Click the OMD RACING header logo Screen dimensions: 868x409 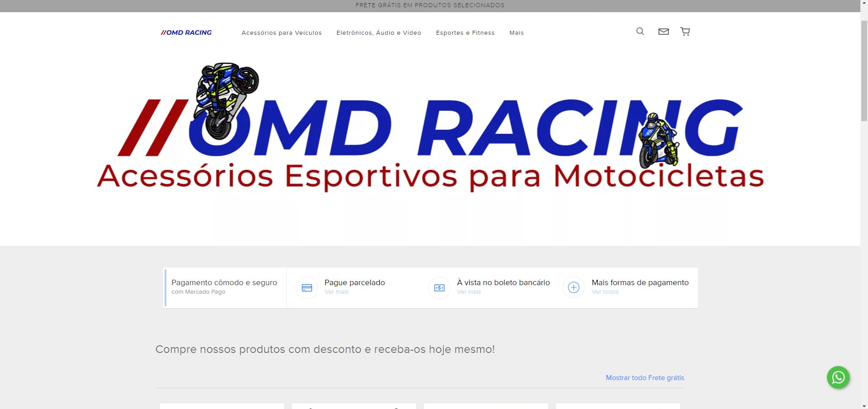tap(186, 33)
